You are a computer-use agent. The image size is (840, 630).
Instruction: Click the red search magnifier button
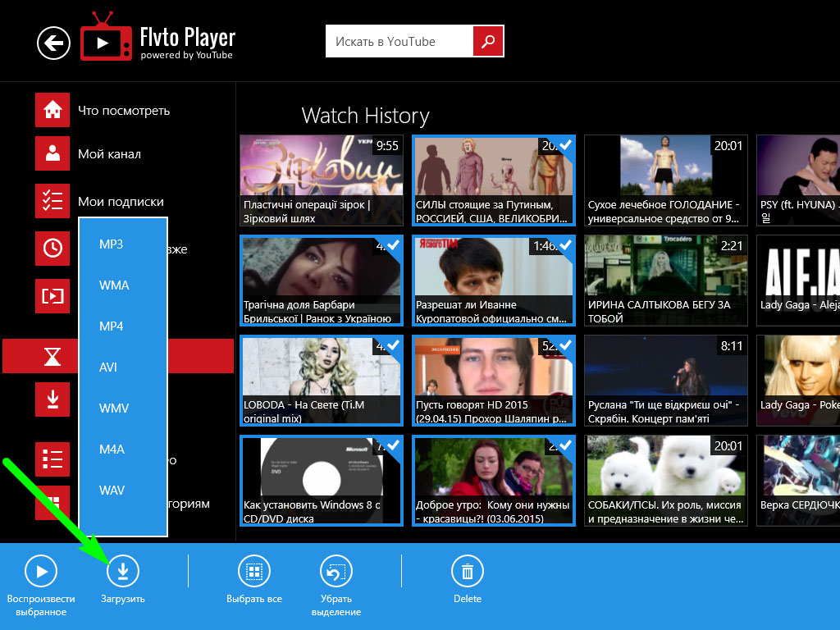(488, 41)
